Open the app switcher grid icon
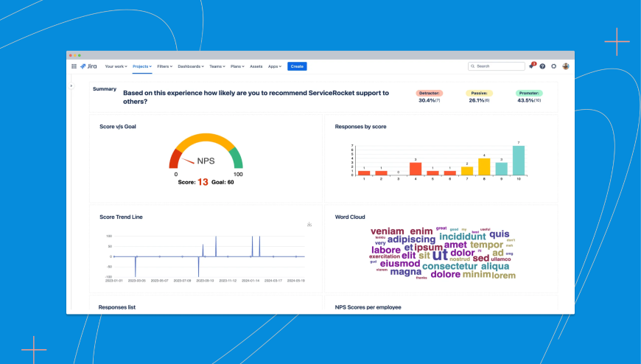The image size is (641, 364). [74, 66]
